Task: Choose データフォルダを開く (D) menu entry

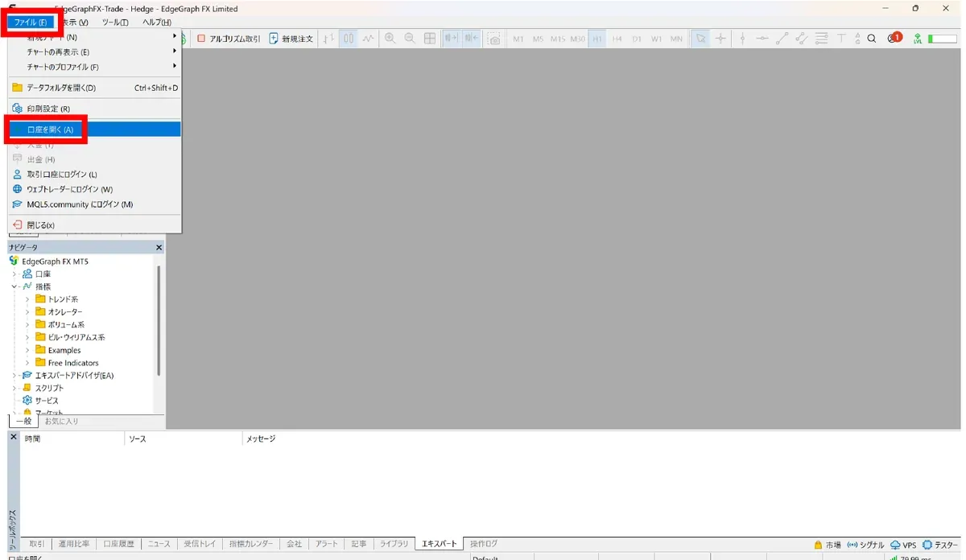Action: (x=94, y=88)
